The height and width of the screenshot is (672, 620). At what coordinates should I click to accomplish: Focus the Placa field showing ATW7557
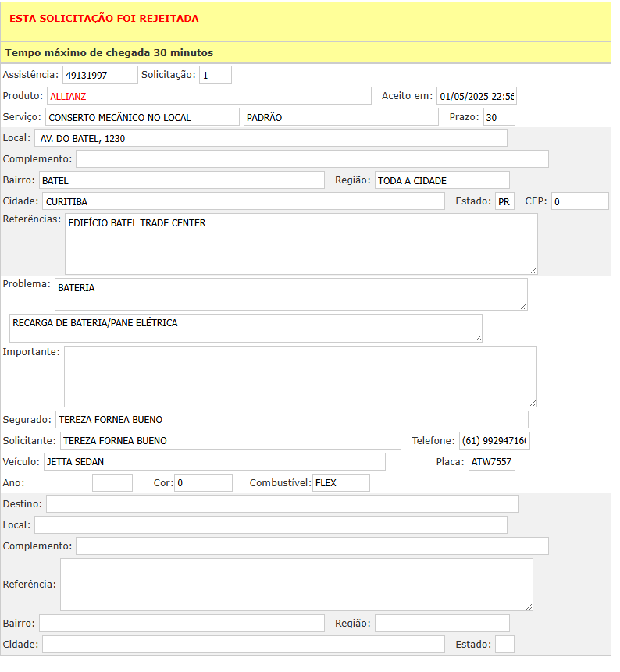pos(491,462)
